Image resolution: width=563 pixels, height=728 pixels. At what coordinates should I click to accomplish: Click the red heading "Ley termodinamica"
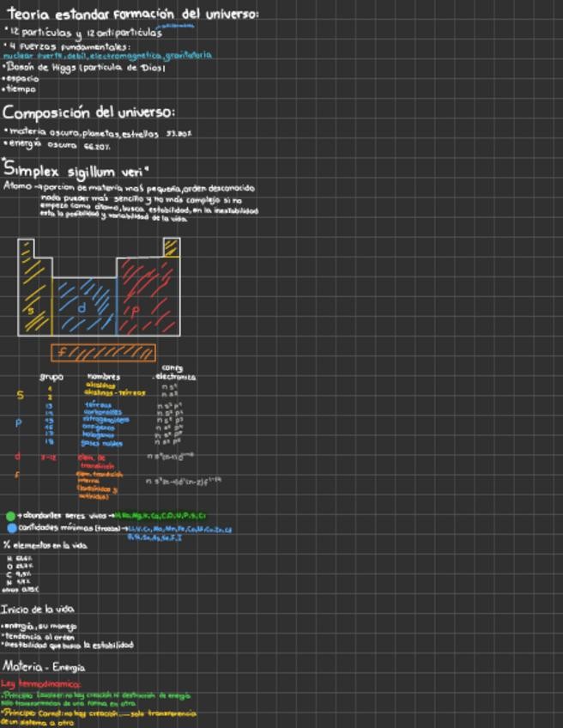tap(41, 684)
